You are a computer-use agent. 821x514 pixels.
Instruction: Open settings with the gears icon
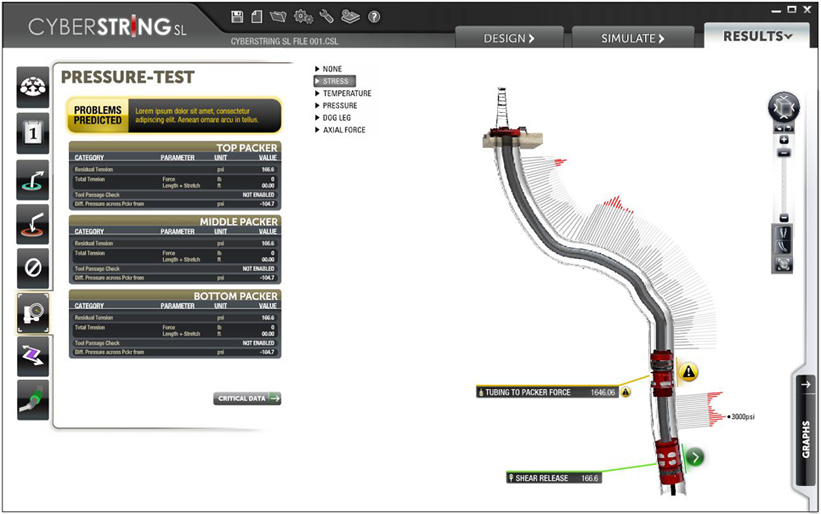[303, 17]
